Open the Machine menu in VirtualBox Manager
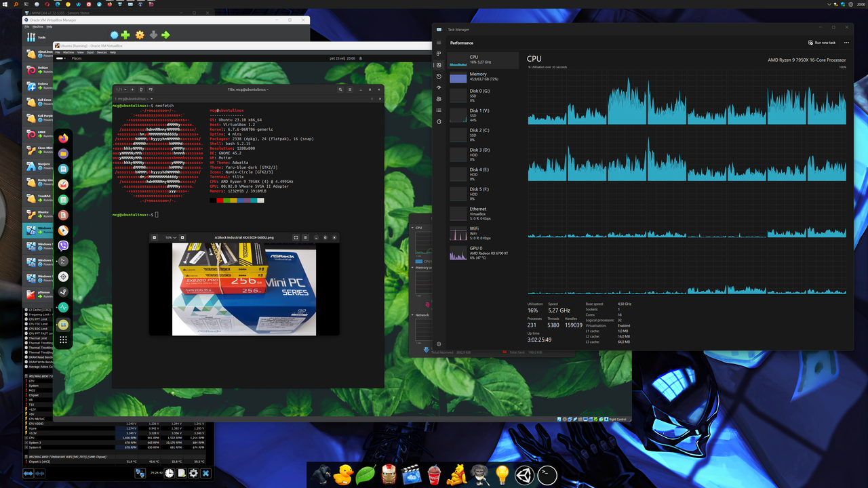This screenshot has height=488, width=868. tap(38, 27)
